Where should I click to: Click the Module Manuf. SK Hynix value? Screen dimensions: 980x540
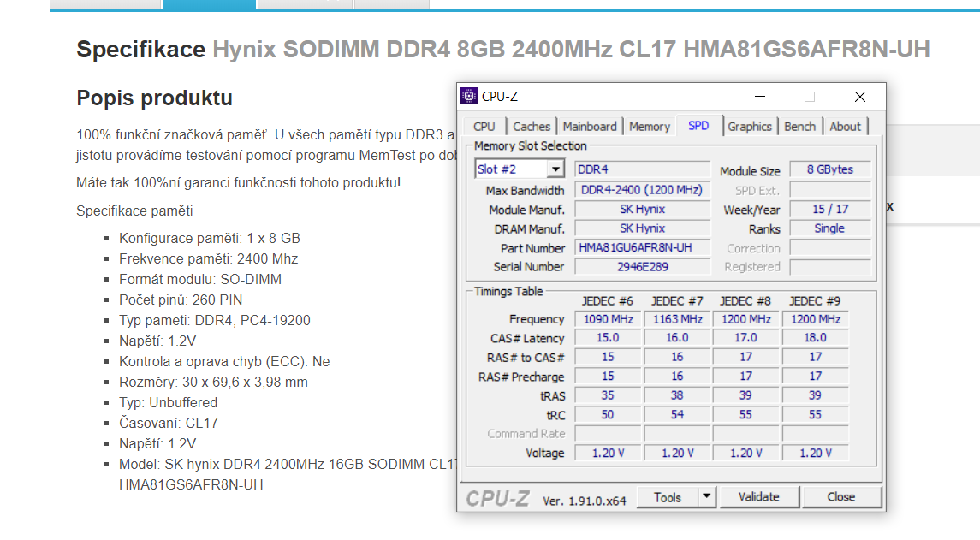click(642, 210)
